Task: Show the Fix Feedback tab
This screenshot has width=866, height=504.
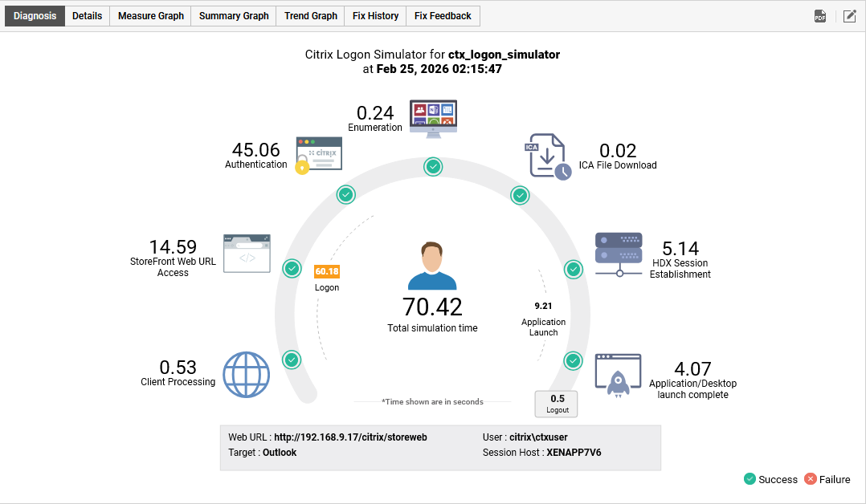Action: click(x=443, y=16)
